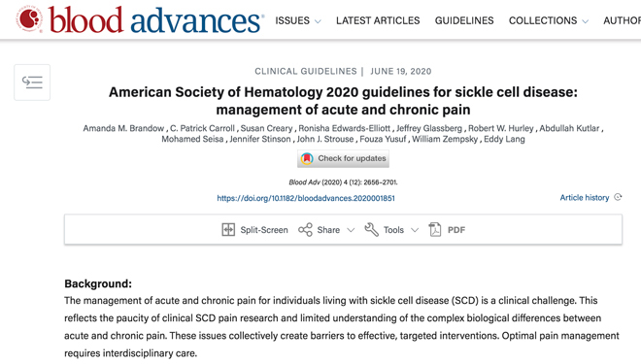The height and width of the screenshot is (364, 641).
Task: Click the Split-Screen view icon
Action: click(x=228, y=230)
